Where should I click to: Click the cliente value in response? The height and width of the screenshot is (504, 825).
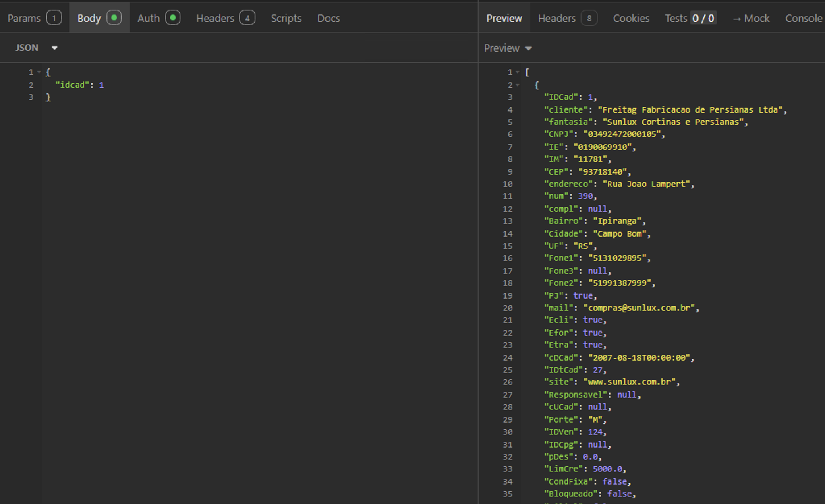[x=691, y=110]
